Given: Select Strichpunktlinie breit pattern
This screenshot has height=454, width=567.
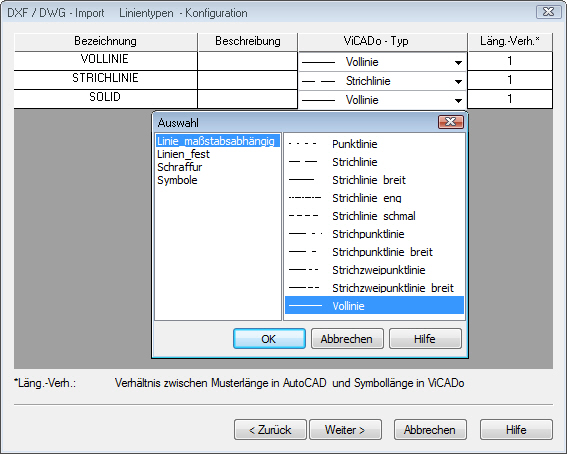Looking at the screenshot, I should [374, 252].
